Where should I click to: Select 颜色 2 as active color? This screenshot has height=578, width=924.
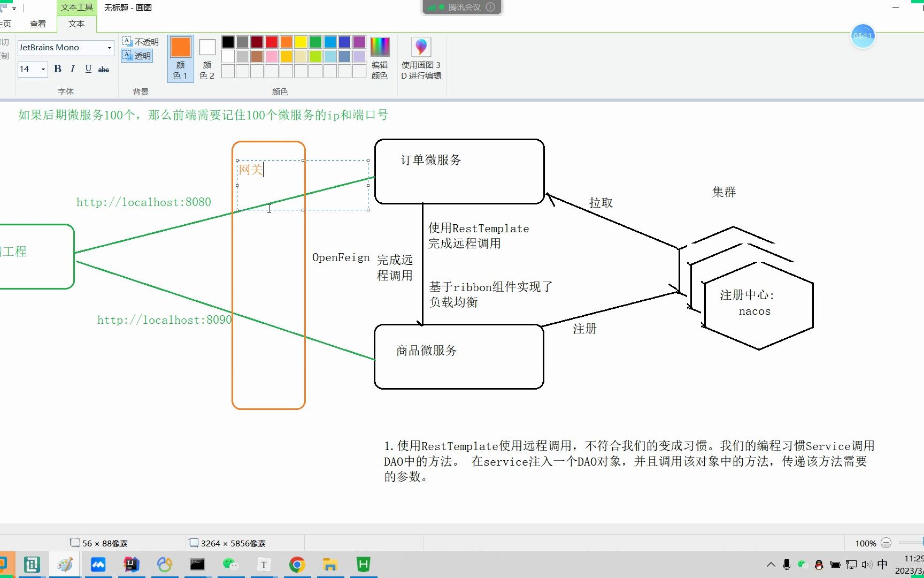tap(207, 58)
